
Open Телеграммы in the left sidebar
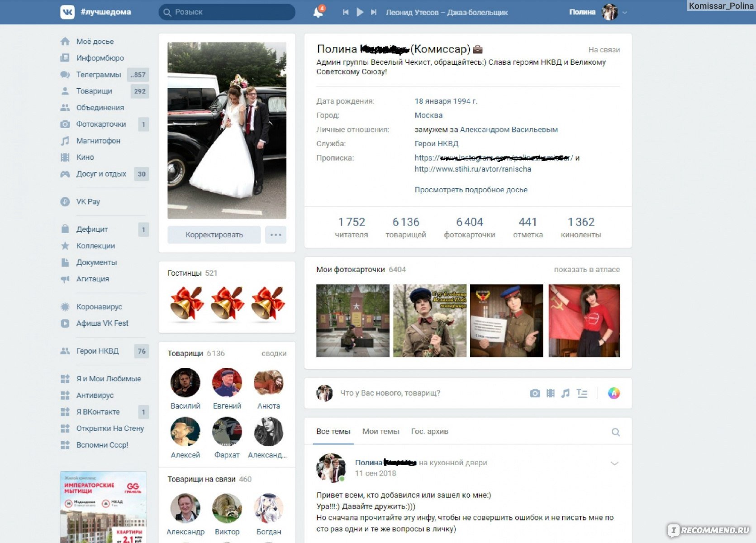[99, 75]
